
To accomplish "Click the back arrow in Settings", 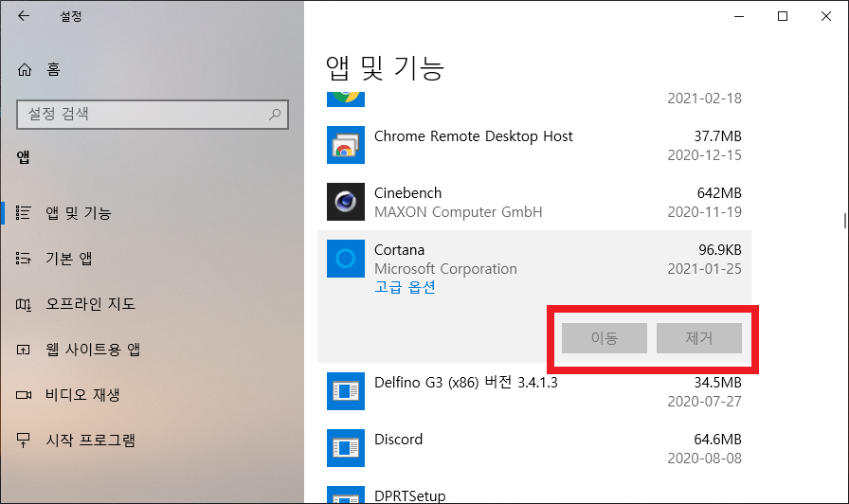I will 24,16.
